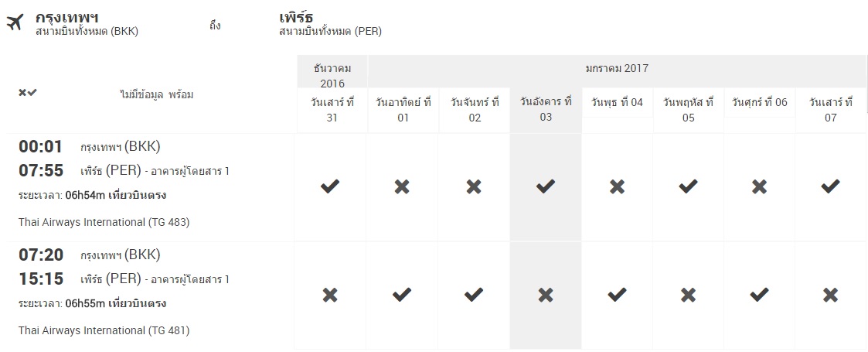
Task: Select the วันพุธที่ 04 column header
Action: [x=617, y=103]
